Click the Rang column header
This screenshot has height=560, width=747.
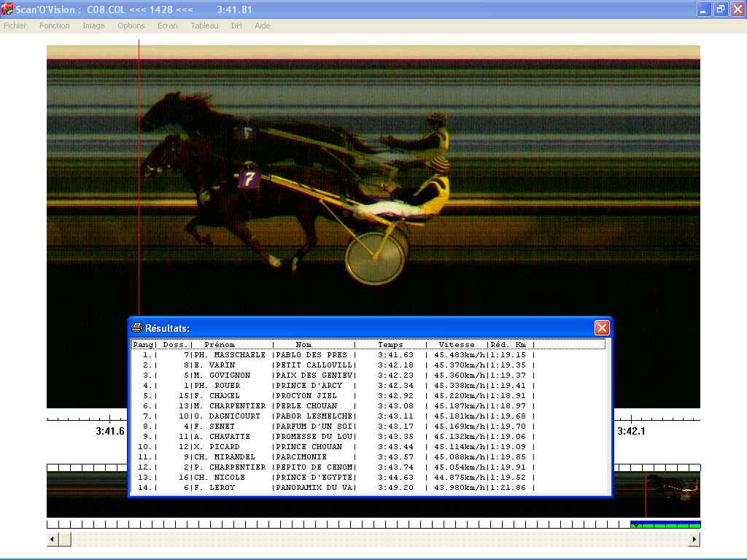[143, 345]
